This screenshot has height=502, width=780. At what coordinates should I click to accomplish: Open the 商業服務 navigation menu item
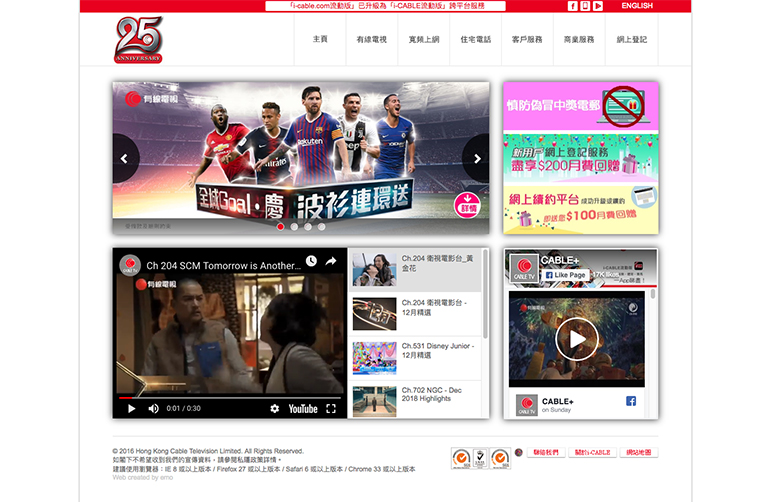pyautogui.click(x=579, y=39)
